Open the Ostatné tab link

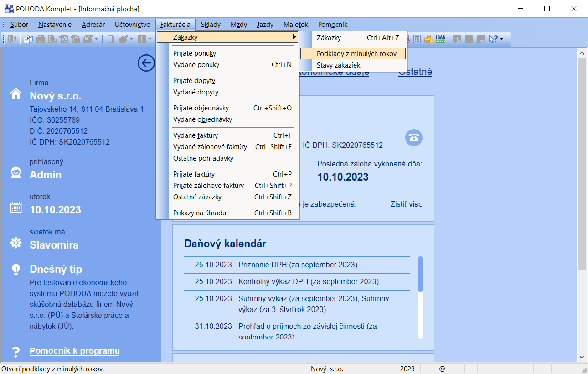415,72
